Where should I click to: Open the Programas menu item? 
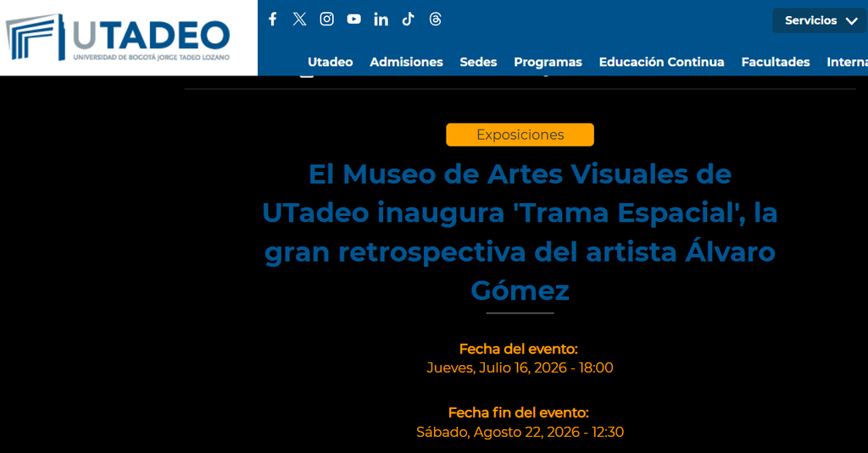pos(548,62)
